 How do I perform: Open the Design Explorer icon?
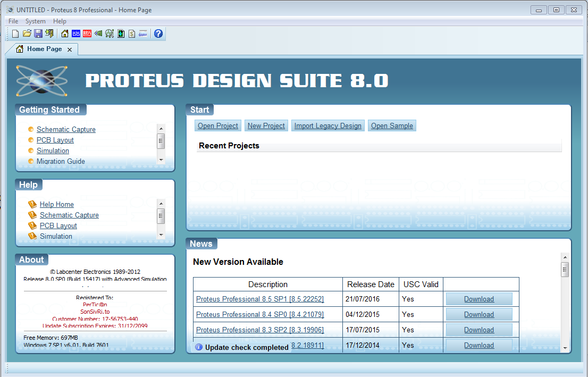click(121, 33)
